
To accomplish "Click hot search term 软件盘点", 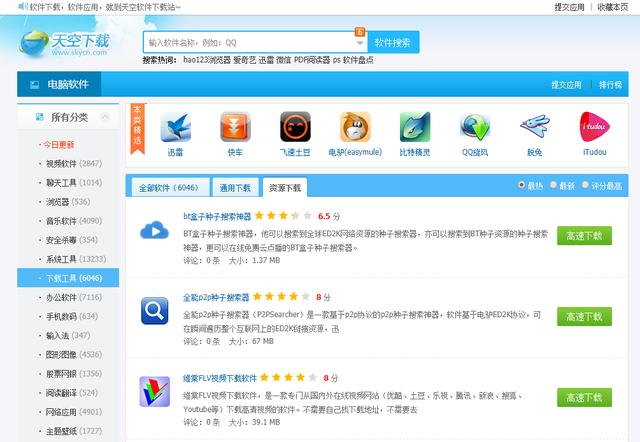I will point(358,60).
